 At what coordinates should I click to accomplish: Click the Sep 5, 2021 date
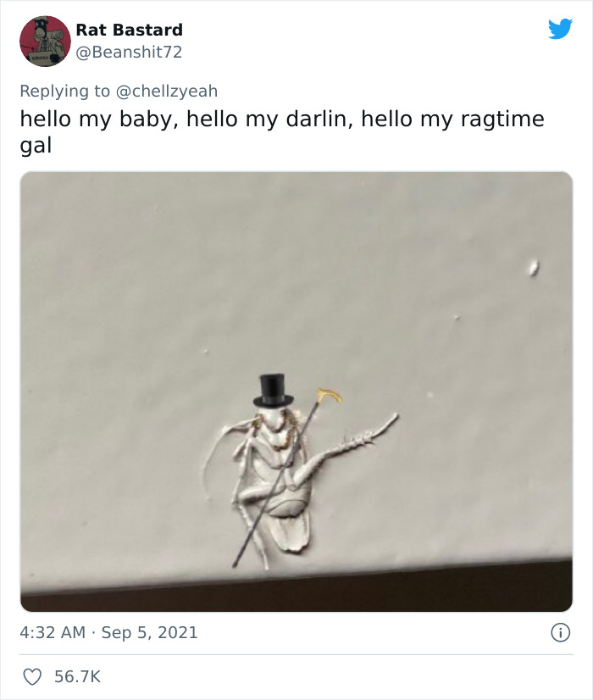(151, 632)
